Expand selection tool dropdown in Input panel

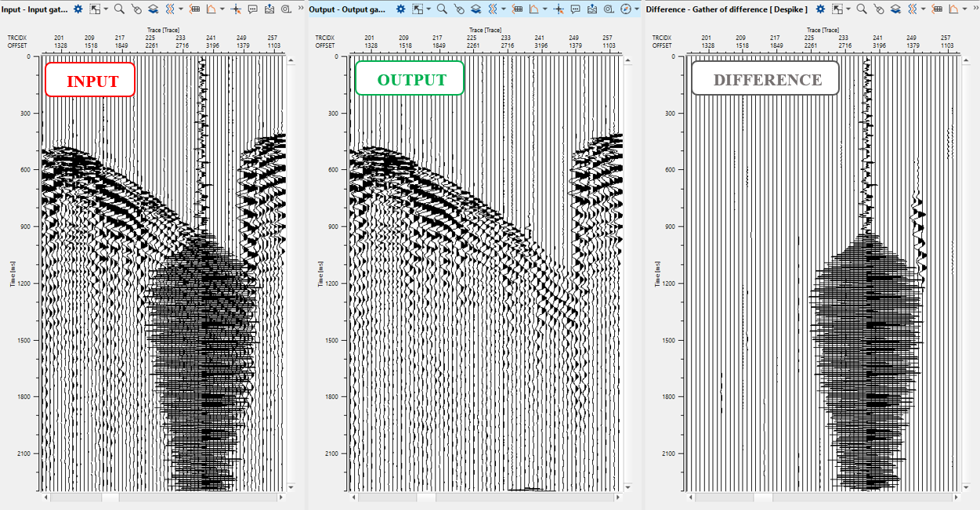[107, 9]
